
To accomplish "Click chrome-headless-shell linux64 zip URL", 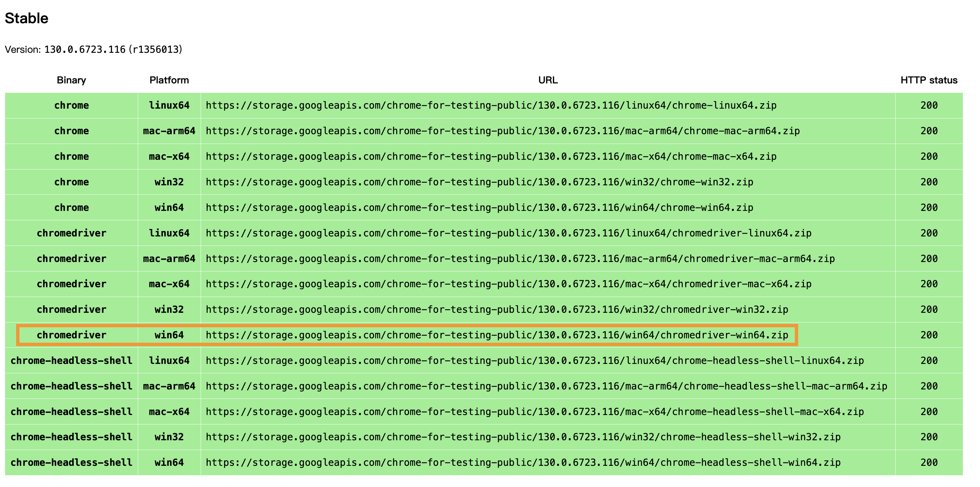I will [x=534, y=361].
